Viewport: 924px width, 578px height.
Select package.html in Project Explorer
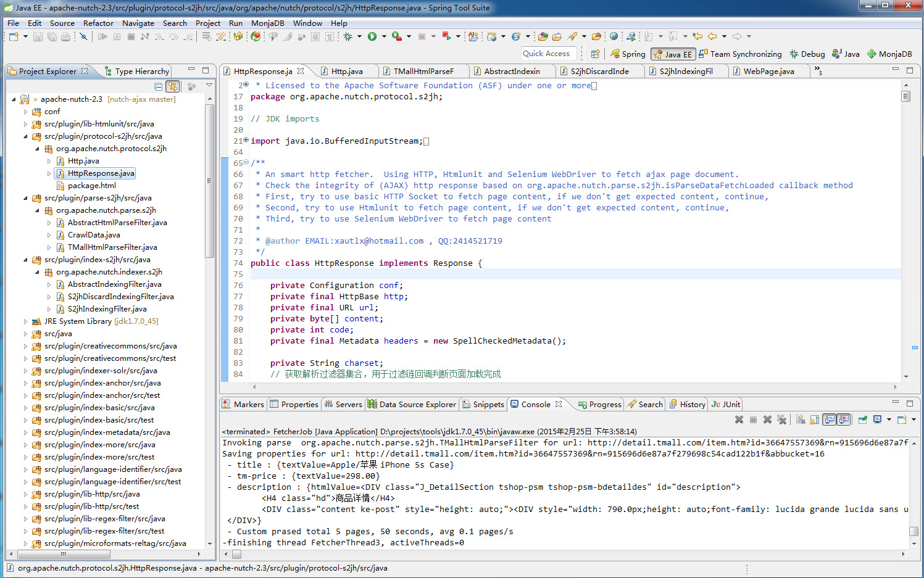tap(91, 186)
